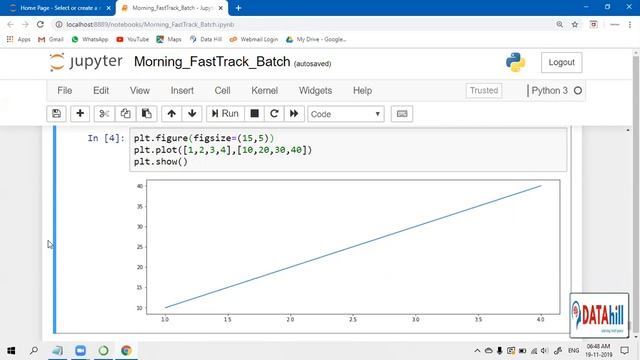The image size is (640, 360).
Task: Click the page vertical scrollbar
Action: click(x=636, y=194)
